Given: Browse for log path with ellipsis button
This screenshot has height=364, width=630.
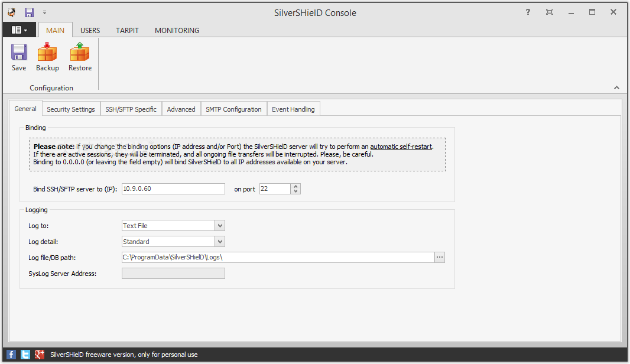Looking at the screenshot, I should [x=440, y=257].
